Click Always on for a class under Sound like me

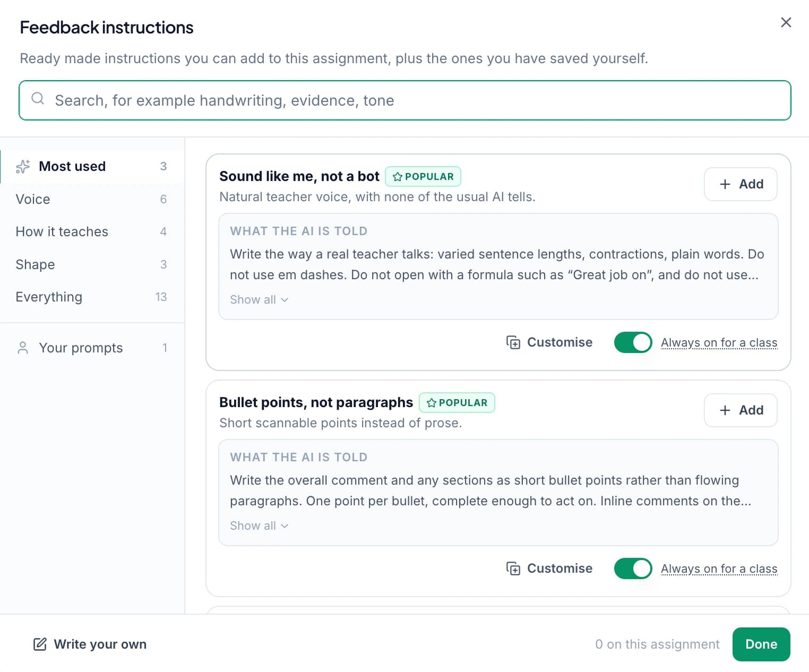[719, 343]
